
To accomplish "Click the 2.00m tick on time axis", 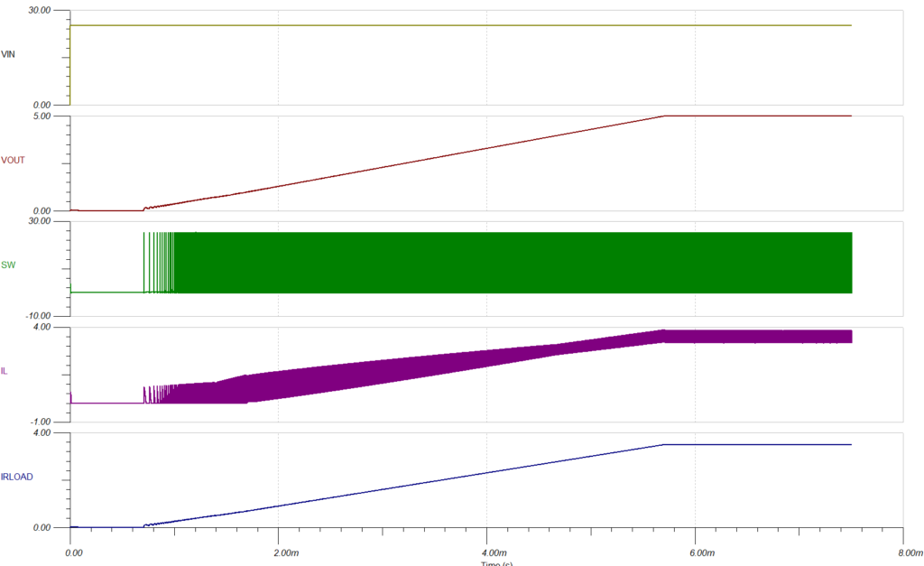I will (x=282, y=551).
